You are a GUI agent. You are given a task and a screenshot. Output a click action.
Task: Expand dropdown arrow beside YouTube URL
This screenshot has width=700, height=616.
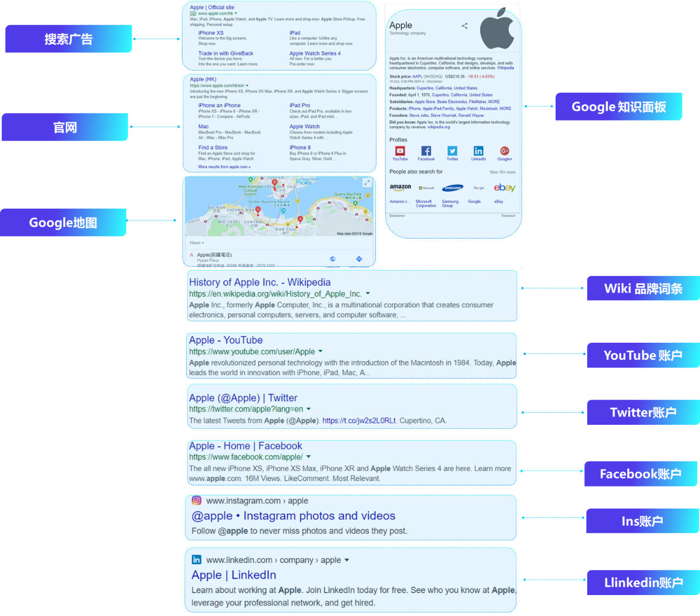click(321, 352)
